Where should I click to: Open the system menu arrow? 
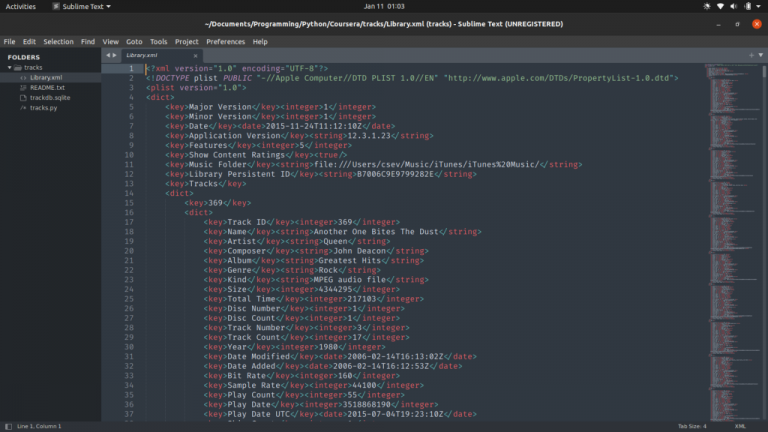(x=758, y=6)
